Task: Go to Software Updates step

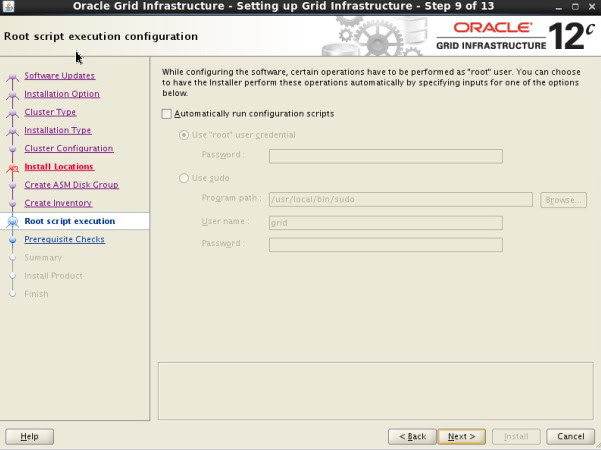Action: [60, 76]
